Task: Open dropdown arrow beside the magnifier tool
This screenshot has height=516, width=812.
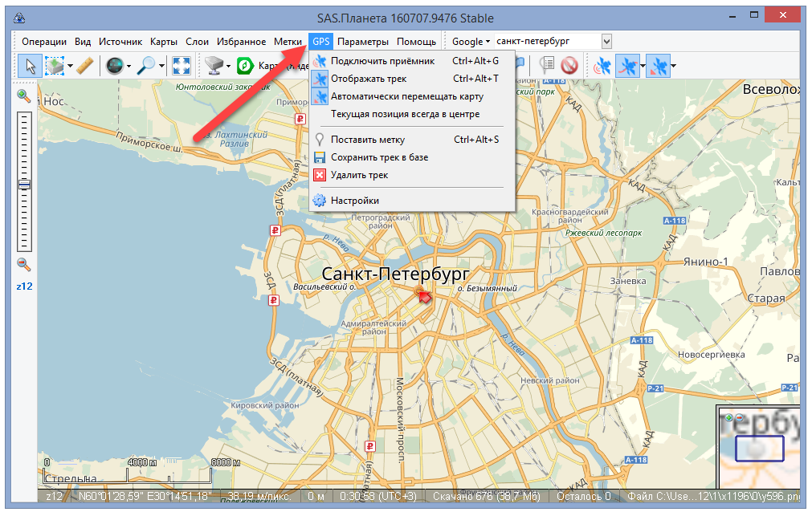Action: click(161, 66)
